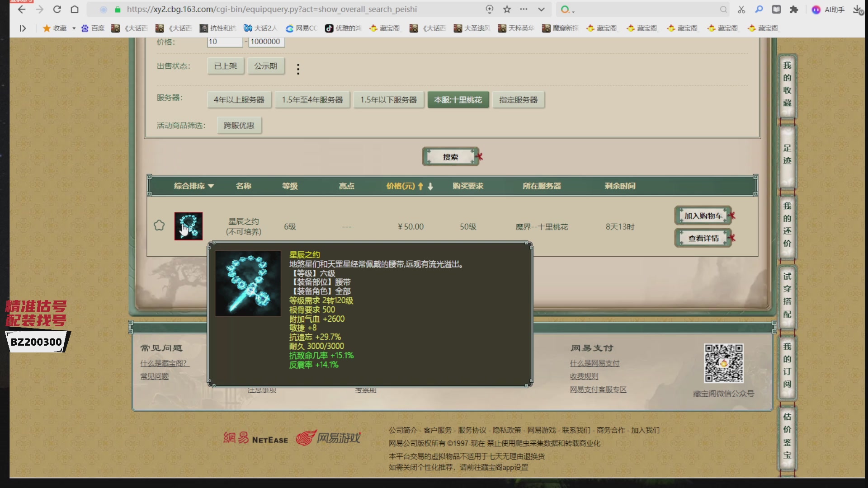The width and height of the screenshot is (868, 488).
Task: Open the 收藏 favorites star
Action: 46,28
